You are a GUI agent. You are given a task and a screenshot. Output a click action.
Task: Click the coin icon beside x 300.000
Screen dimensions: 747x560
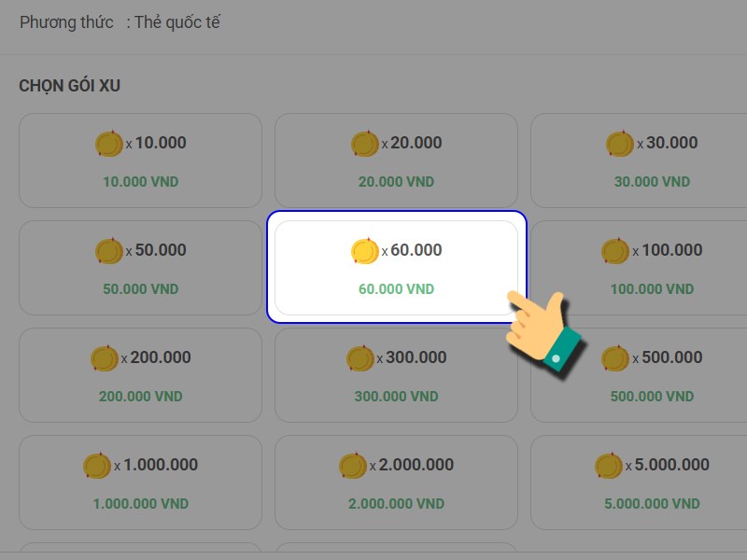tap(359, 358)
